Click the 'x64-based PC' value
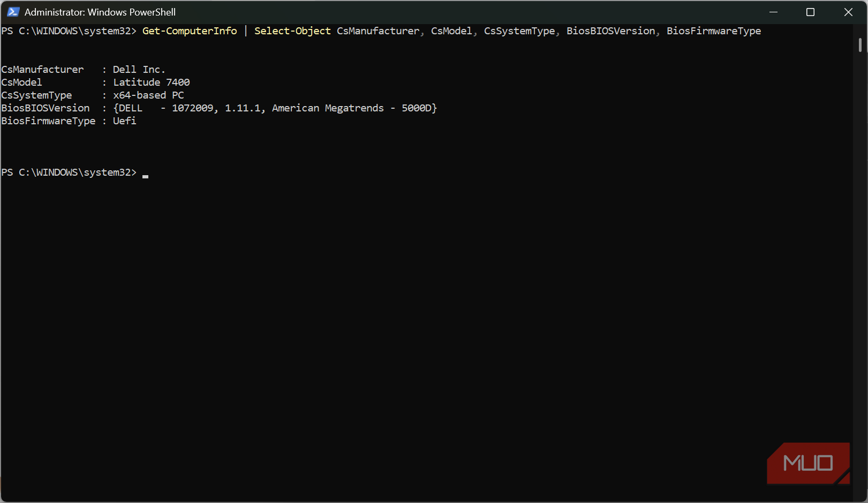Image resolution: width=868 pixels, height=503 pixels. coord(148,95)
